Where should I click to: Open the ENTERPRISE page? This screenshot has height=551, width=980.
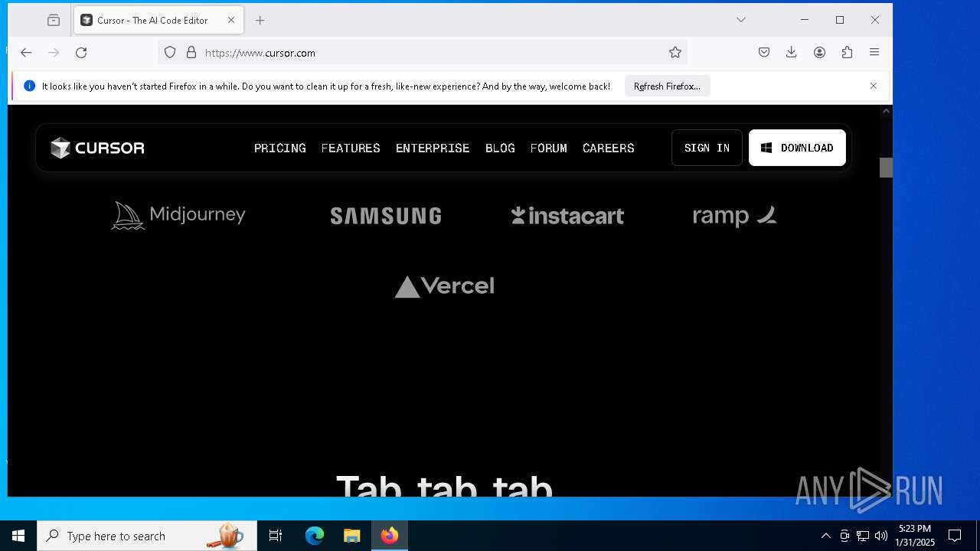[x=433, y=148]
